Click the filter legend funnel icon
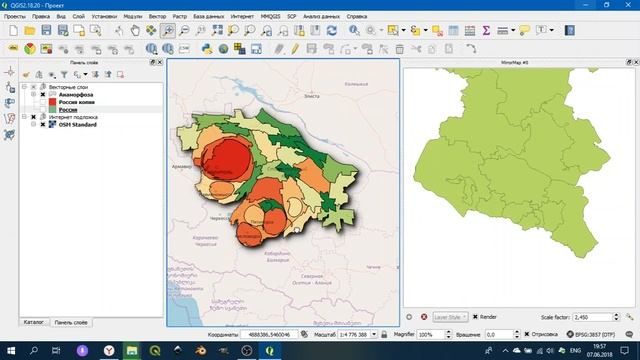Screen dimensions: 640x360 pos(64,74)
